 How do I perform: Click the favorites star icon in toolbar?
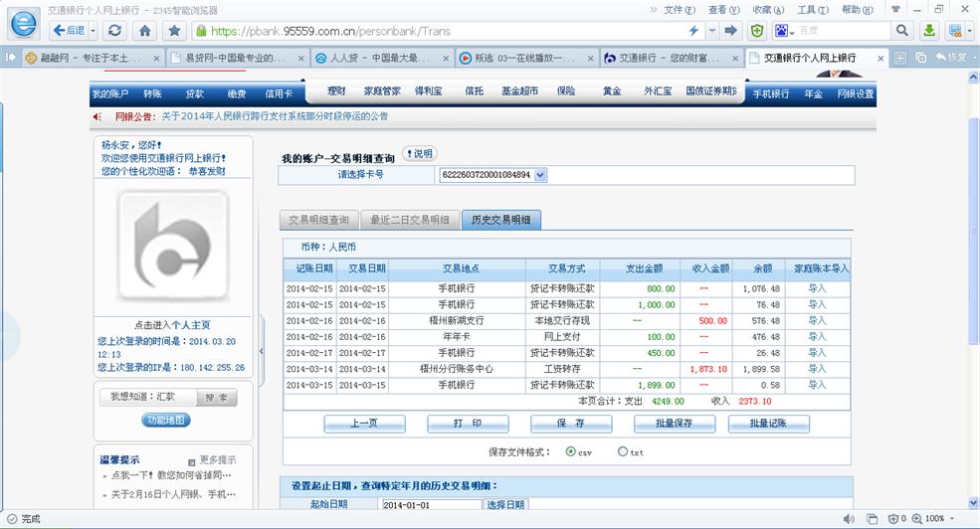[x=174, y=31]
